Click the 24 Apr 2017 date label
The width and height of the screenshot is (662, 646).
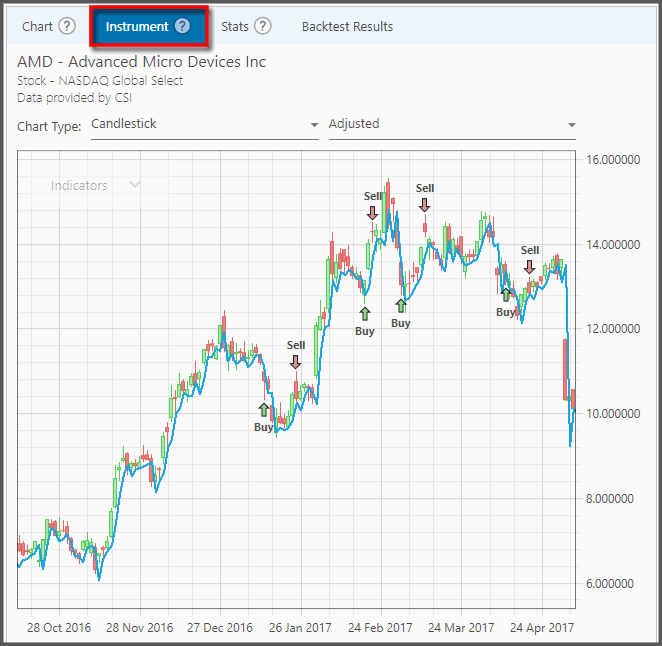pos(542,628)
